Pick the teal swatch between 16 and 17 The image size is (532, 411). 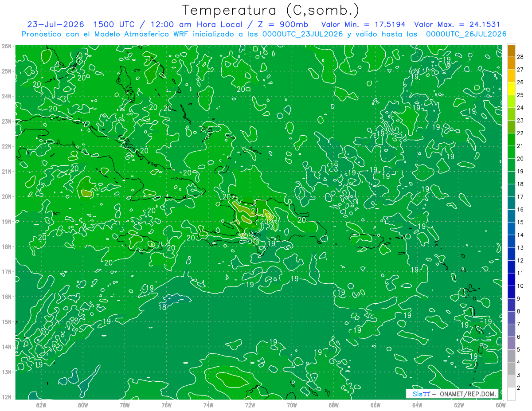pos(511,203)
